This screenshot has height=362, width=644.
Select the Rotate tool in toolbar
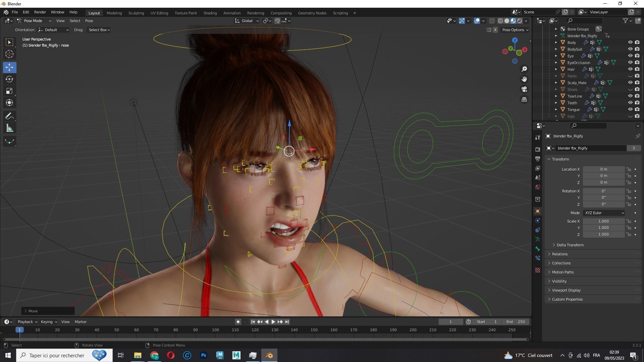point(9,79)
